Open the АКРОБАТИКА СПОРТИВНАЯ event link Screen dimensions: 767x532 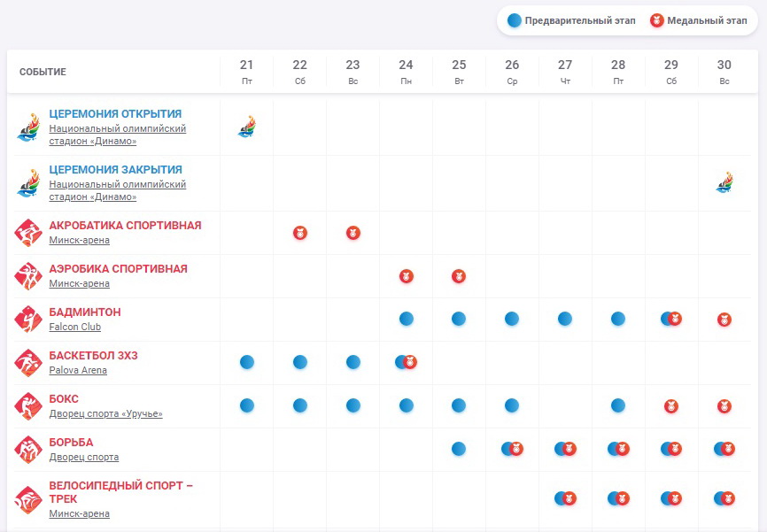[125, 226]
